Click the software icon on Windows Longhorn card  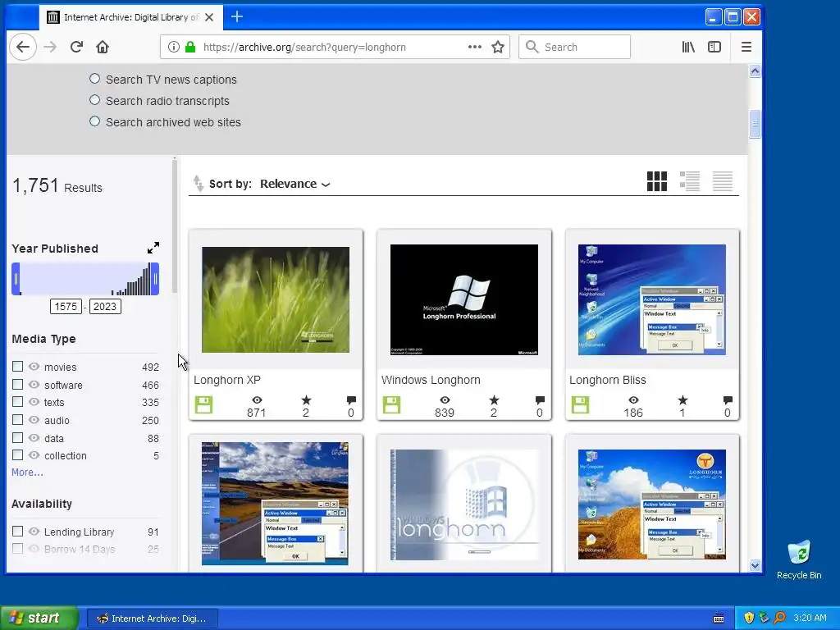click(x=391, y=405)
